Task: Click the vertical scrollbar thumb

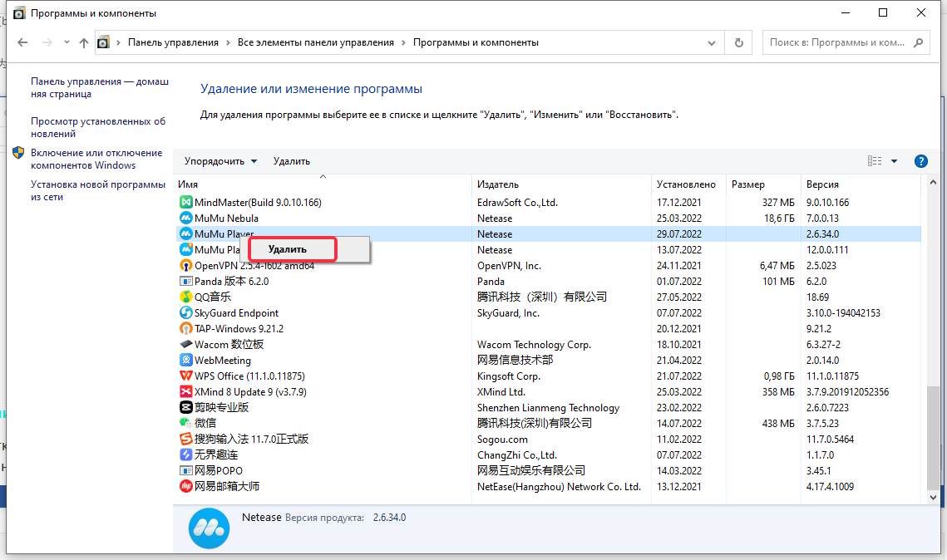Action: coord(933,438)
